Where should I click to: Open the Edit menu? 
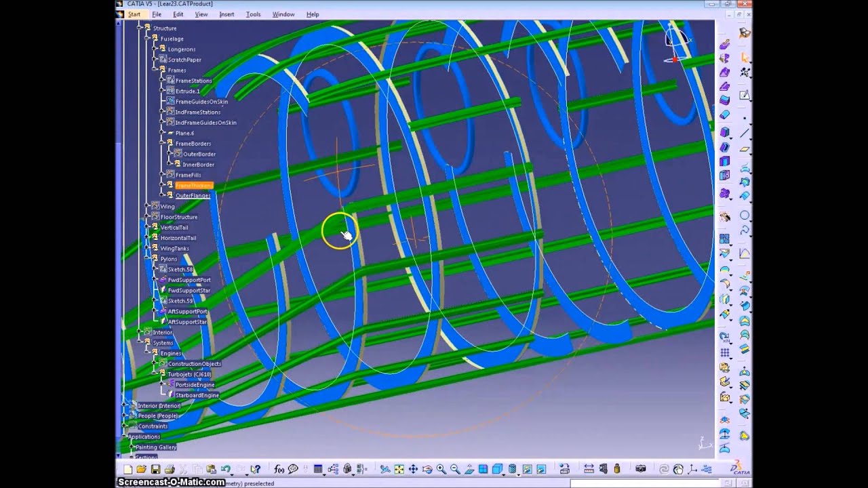pos(178,14)
